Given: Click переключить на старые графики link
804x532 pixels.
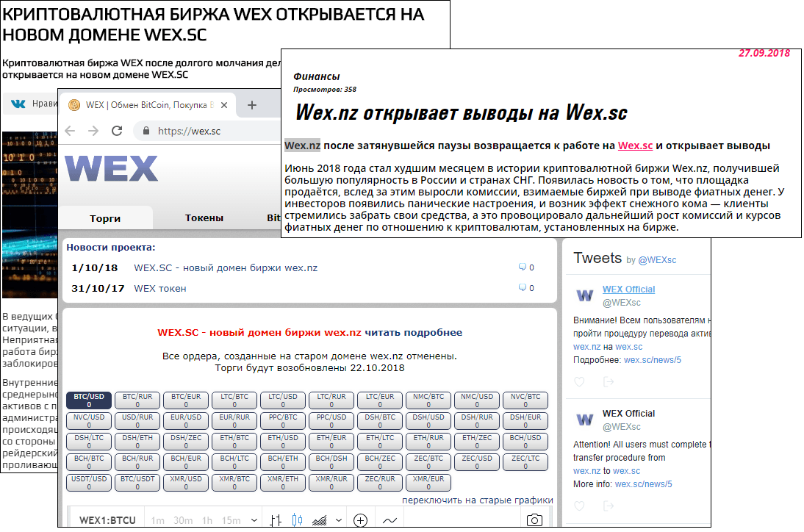Looking at the screenshot, I should 478,500.
